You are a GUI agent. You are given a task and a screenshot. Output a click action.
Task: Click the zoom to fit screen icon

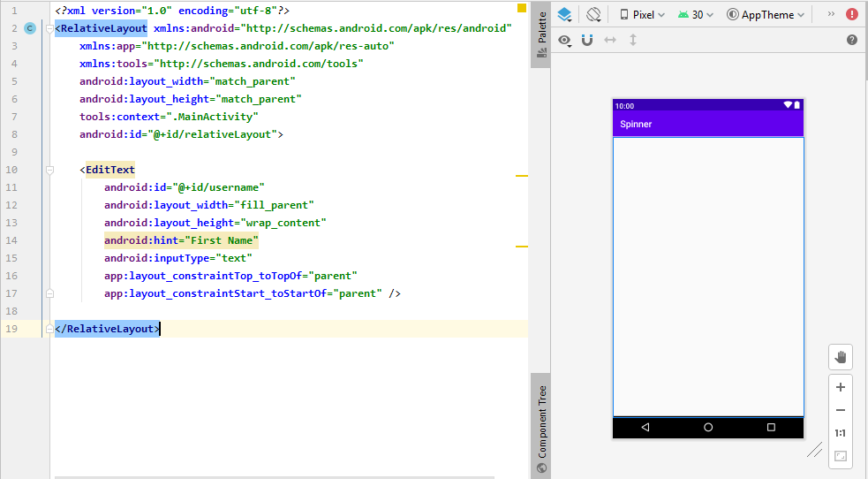tap(841, 456)
